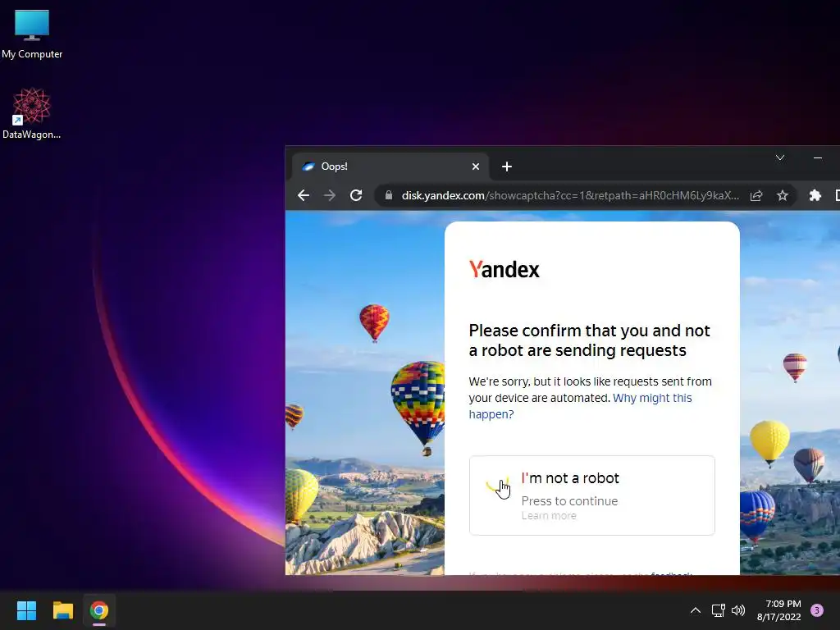Click the I'm not a robot label

tap(570, 478)
